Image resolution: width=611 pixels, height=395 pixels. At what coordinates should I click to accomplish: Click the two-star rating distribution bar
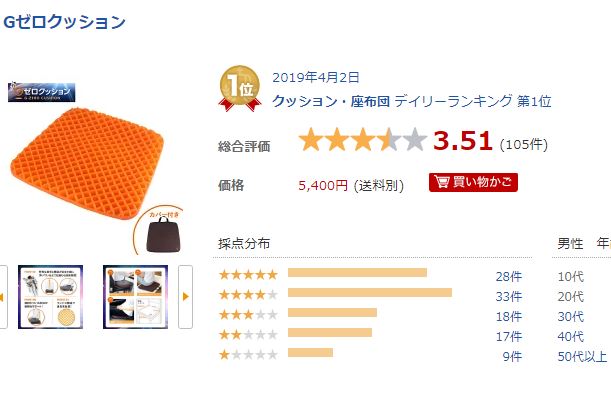tap(330, 333)
